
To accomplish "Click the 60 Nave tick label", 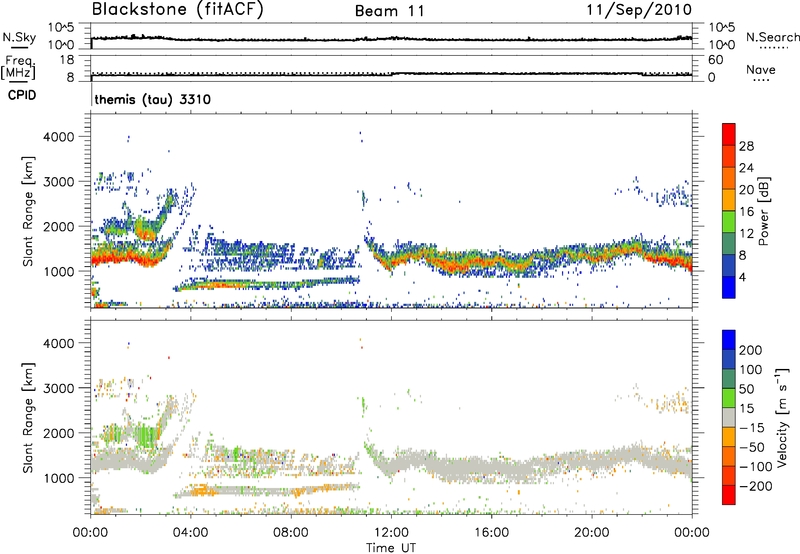I will pyautogui.click(x=715, y=60).
